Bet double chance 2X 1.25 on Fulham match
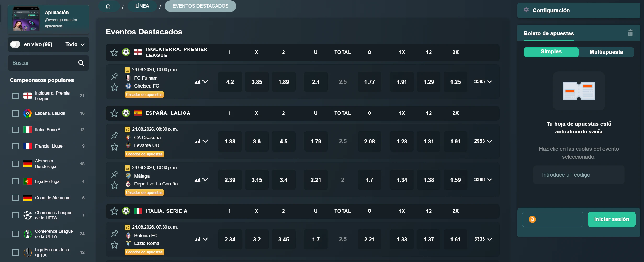The width and height of the screenshot is (644, 262). tap(455, 82)
